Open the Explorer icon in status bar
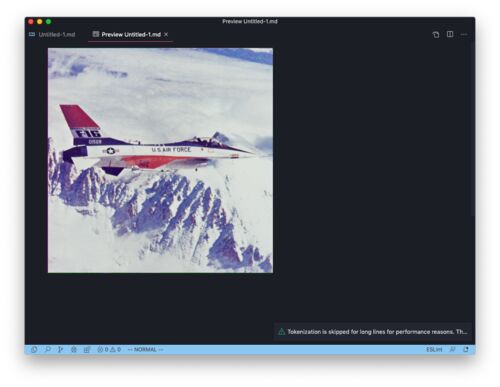The image size is (500, 387). point(34,350)
